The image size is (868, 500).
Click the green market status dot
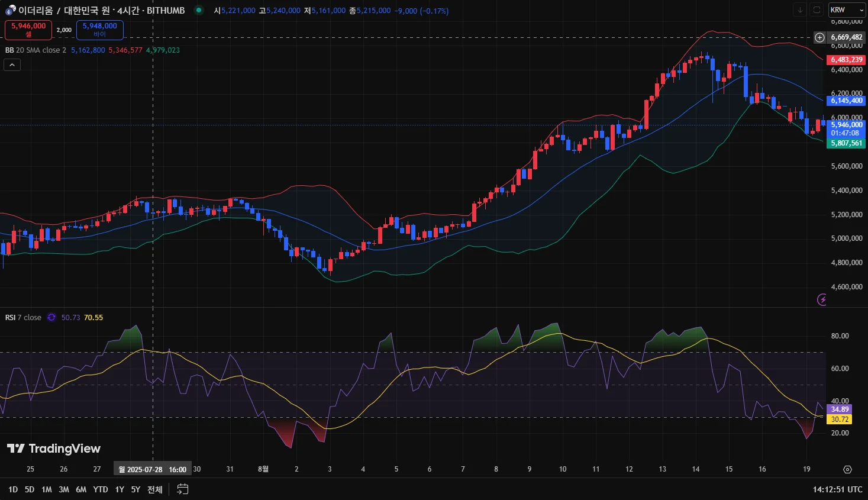pyautogui.click(x=199, y=10)
